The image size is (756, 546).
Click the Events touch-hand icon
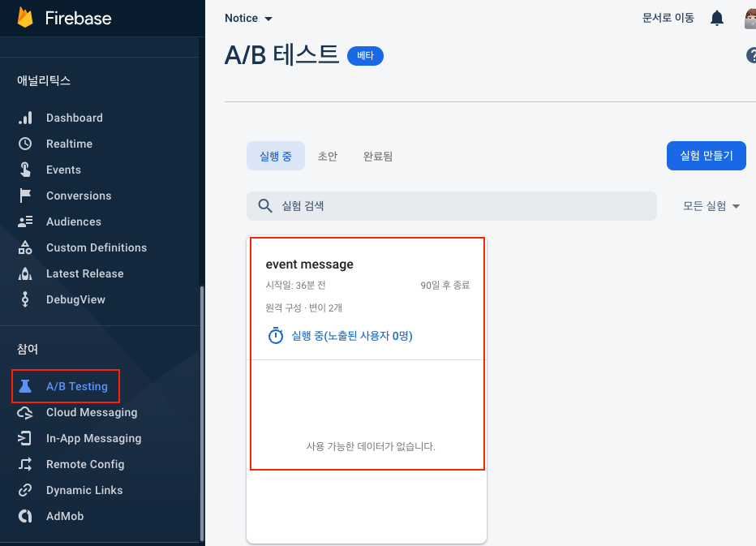tap(25, 170)
